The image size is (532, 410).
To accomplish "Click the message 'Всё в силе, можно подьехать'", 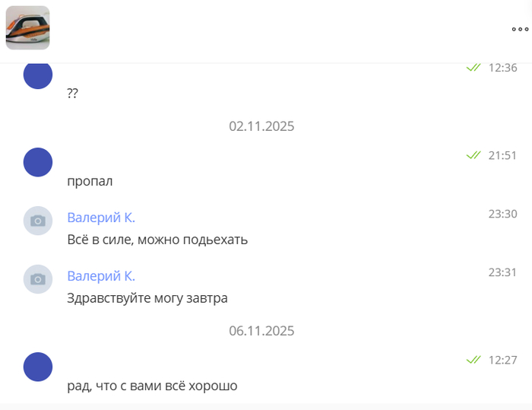I will coord(157,240).
